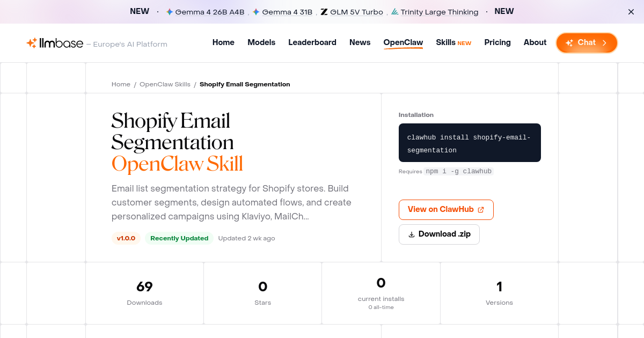Image resolution: width=644 pixels, height=338 pixels.
Task: Click the Home breadcrumb link
Action: (121, 84)
